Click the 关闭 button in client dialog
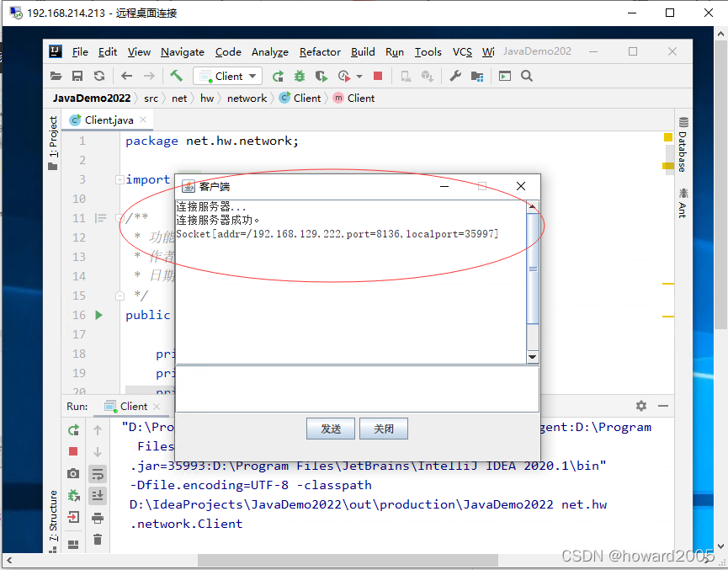728x570 pixels. point(384,429)
